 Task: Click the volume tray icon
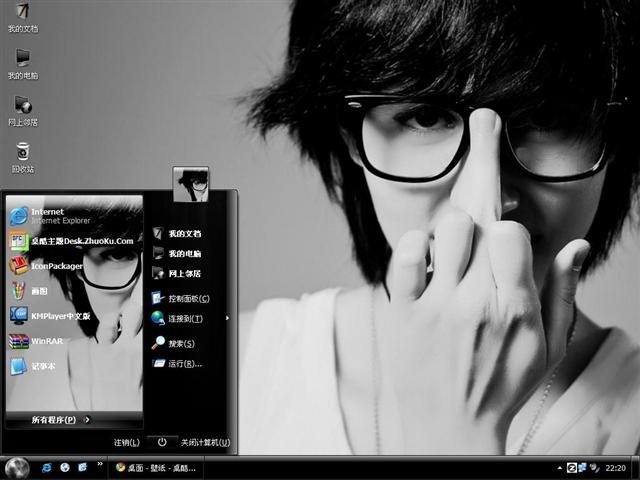pos(595,468)
